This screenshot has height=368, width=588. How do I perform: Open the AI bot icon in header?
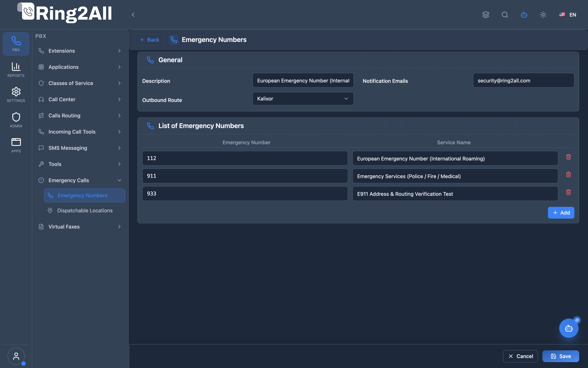tap(524, 15)
